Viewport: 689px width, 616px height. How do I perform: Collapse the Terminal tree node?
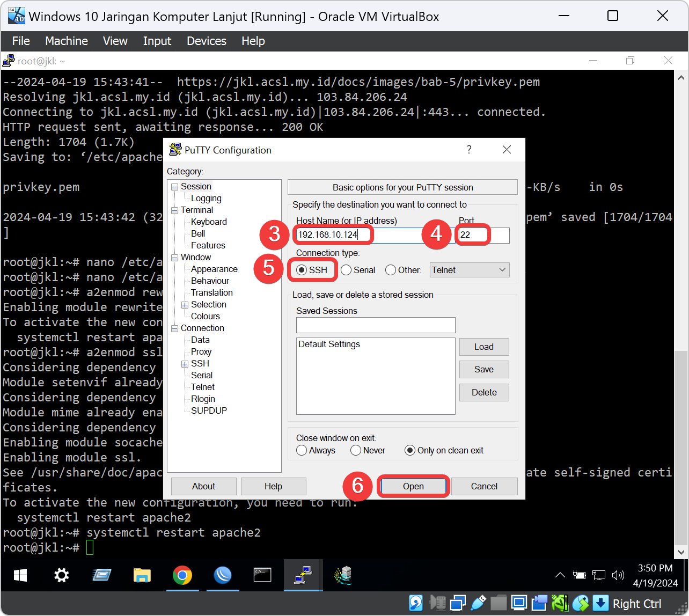click(x=174, y=210)
